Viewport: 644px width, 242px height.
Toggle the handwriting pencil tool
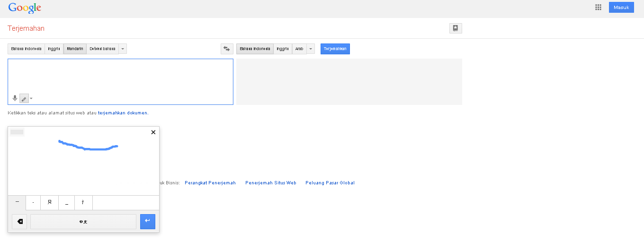click(x=24, y=98)
